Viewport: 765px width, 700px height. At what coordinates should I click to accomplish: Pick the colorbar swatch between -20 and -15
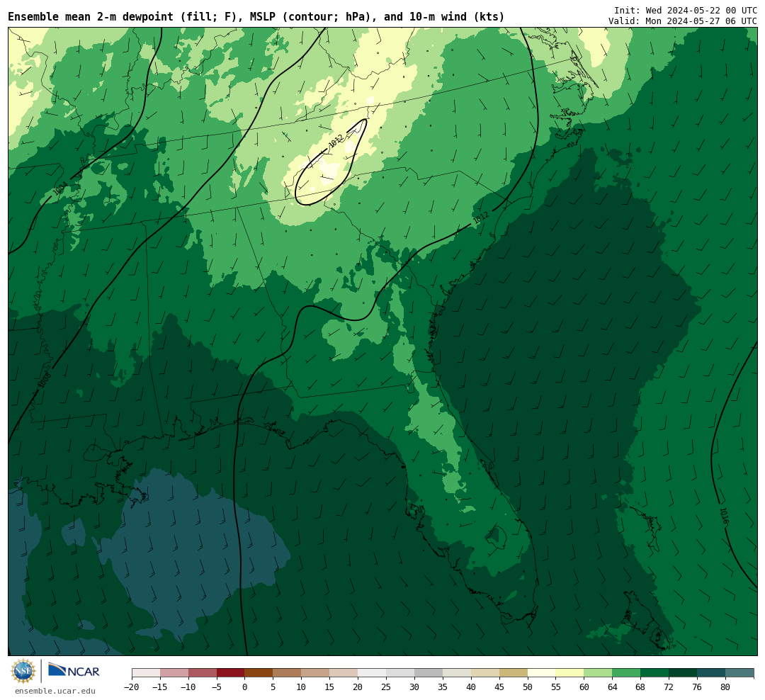(146, 673)
